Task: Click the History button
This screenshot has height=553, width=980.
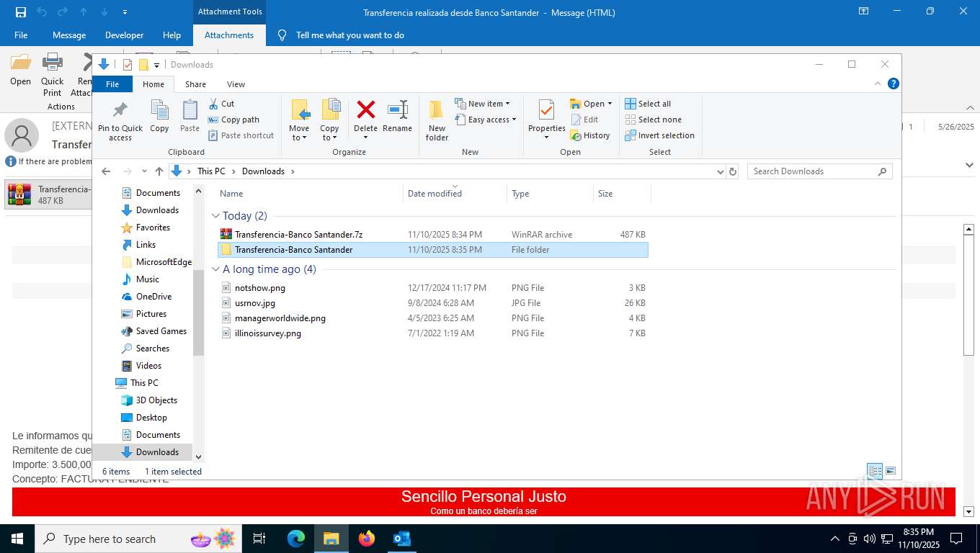Action: (590, 135)
